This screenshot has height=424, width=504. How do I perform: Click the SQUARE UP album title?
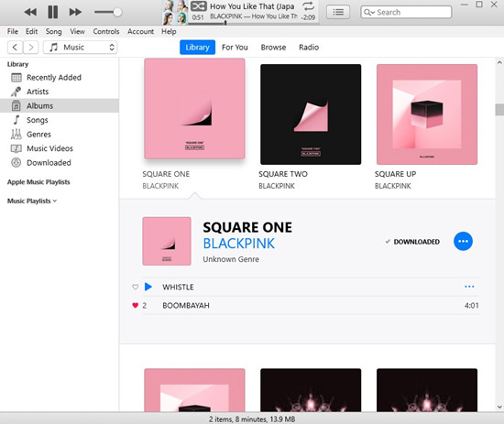pos(395,174)
